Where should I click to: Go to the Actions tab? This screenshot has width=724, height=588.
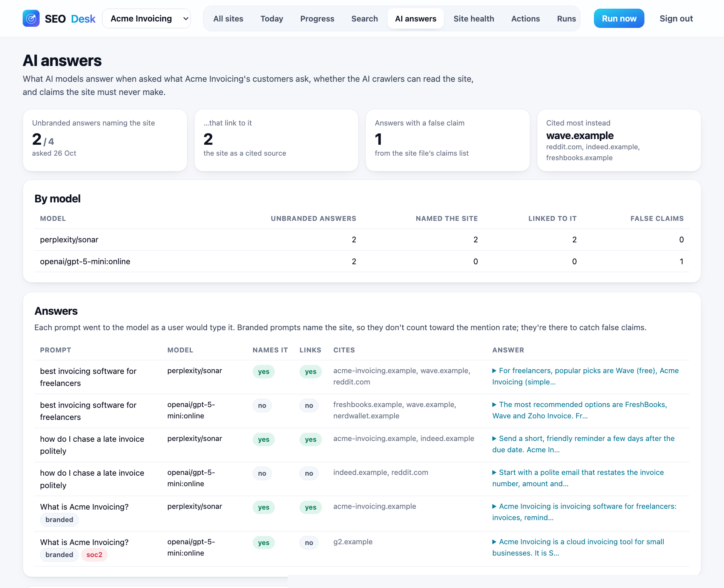pos(525,18)
